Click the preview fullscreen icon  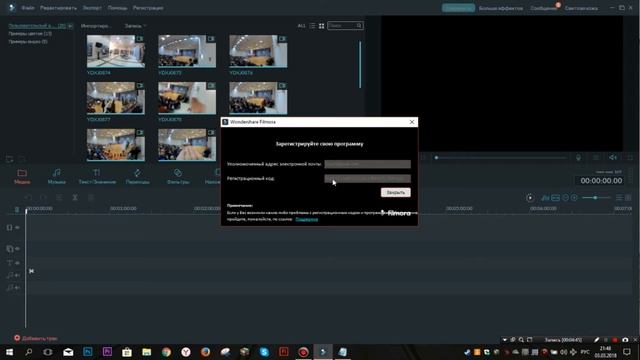pos(630,158)
